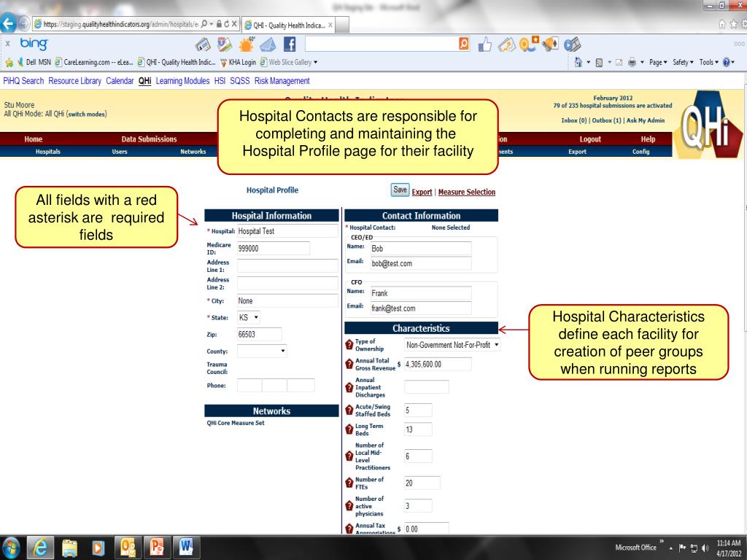The height and width of the screenshot is (560, 747).
Task: Open the file explorer folder taskbar icon
Action: point(69,548)
